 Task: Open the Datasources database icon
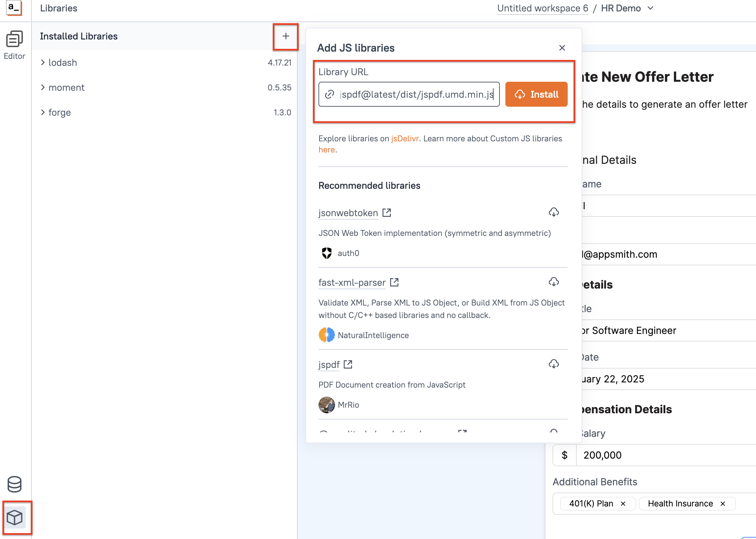pos(15,484)
